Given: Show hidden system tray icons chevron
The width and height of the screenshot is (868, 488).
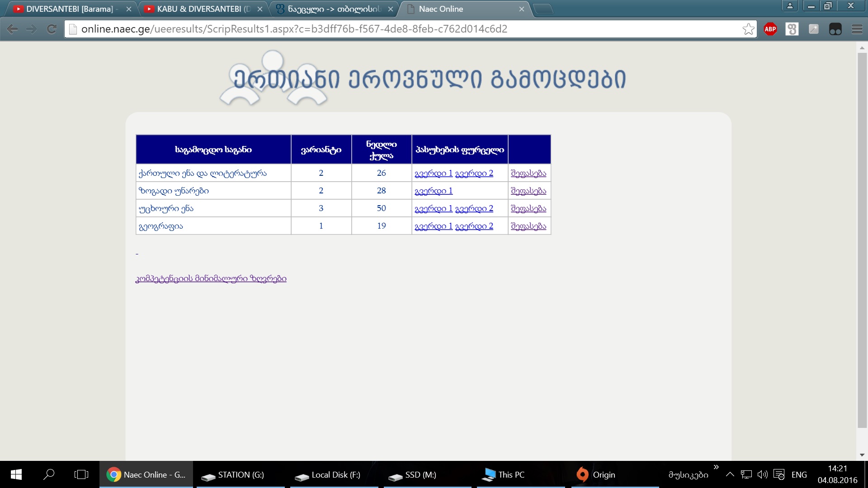Looking at the screenshot, I should pos(730,474).
